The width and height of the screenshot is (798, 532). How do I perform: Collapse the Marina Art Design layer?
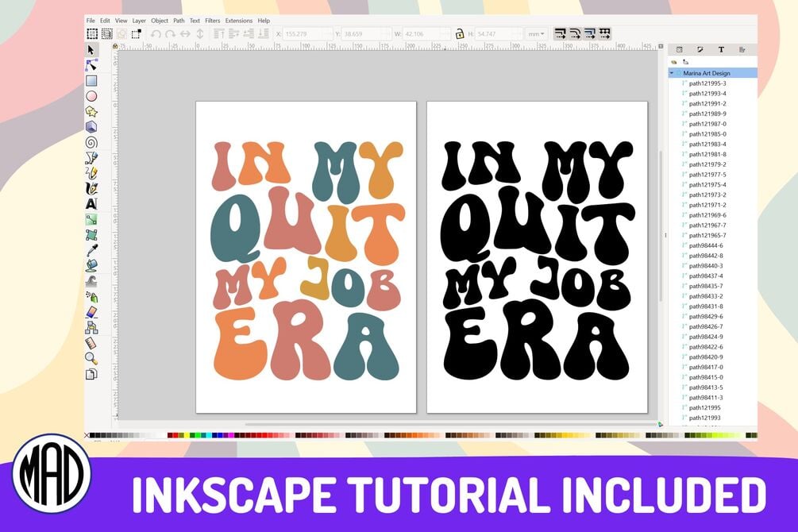coord(672,73)
